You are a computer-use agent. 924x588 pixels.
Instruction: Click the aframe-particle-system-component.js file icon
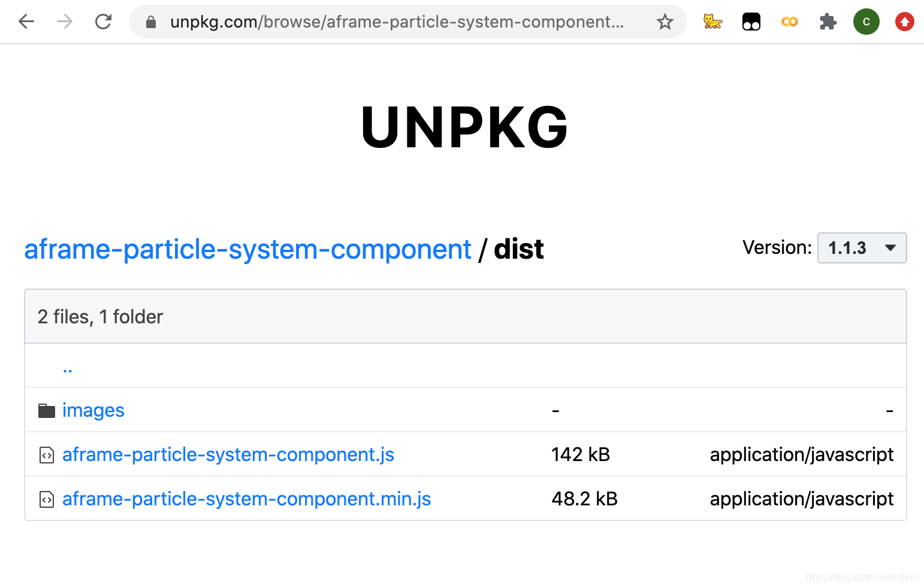click(47, 455)
